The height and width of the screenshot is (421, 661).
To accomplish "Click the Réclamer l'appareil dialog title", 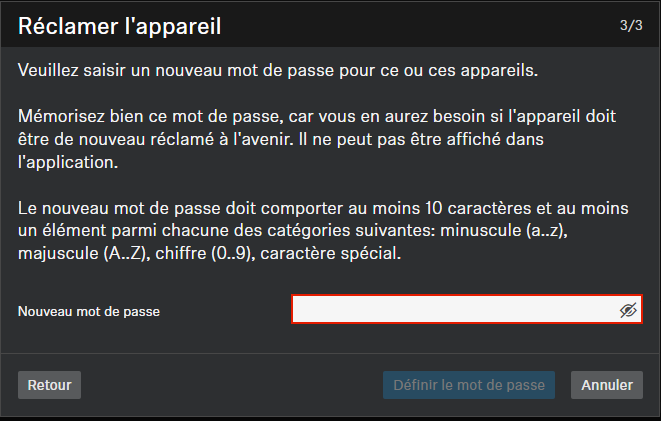I will point(119,26).
